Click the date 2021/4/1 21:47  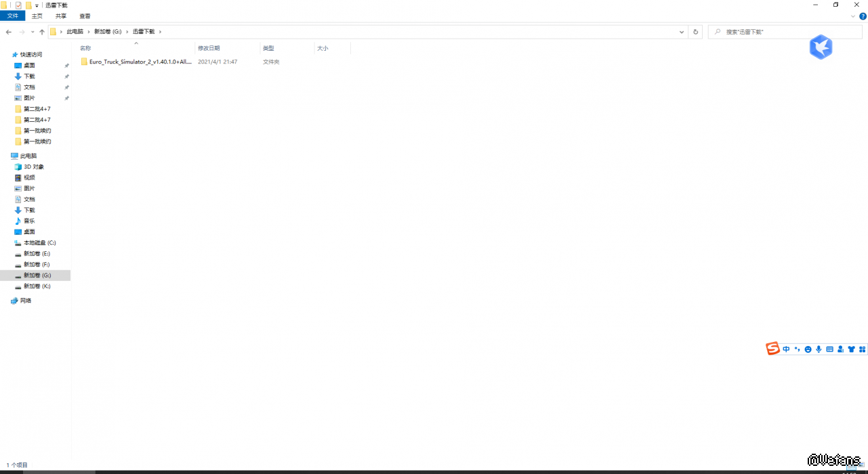tap(218, 62)
